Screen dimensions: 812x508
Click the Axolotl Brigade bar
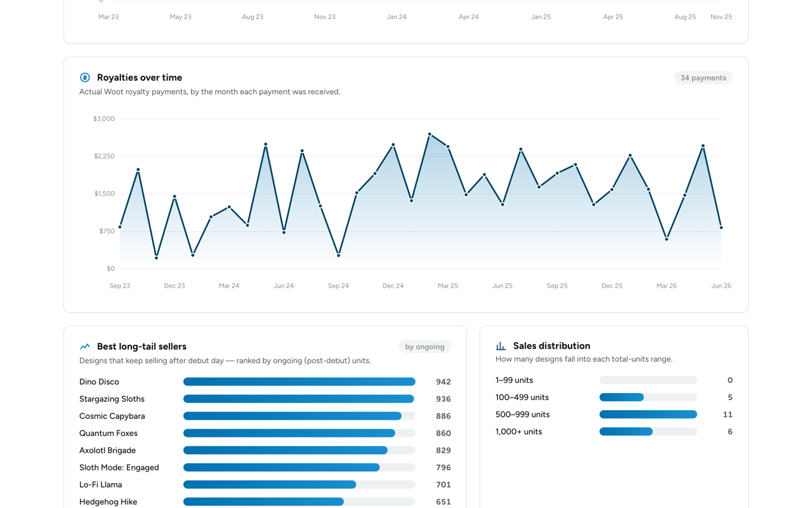pos(299,450)
